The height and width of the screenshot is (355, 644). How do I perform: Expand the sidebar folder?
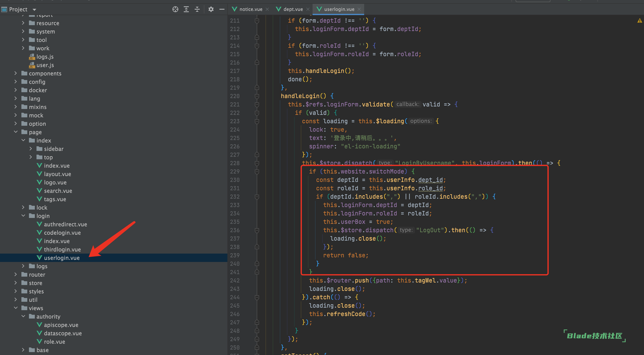click(x=31, y=149)
